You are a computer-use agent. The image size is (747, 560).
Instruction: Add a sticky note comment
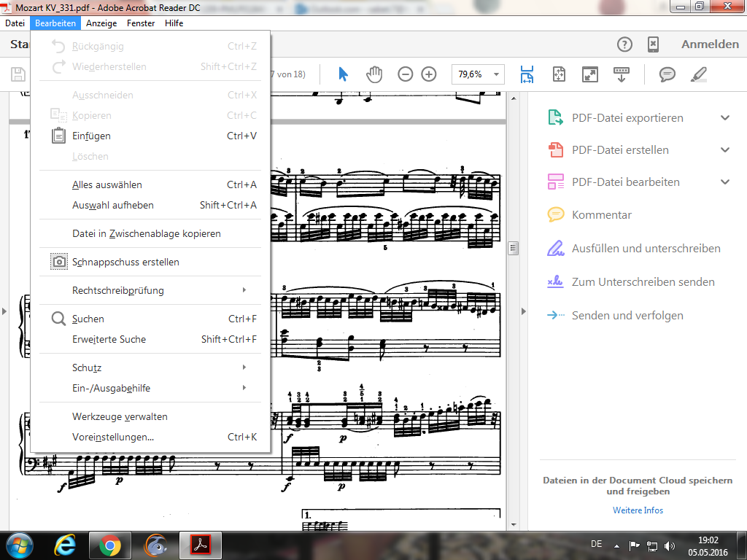(667, 74)
